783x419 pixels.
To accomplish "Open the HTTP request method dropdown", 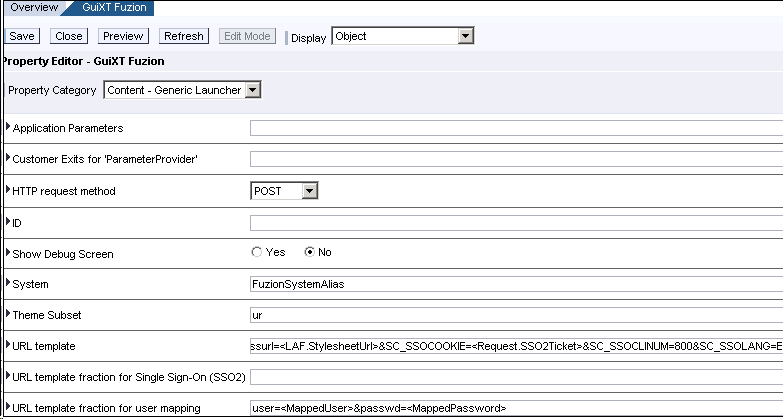I will pos(284,191).
